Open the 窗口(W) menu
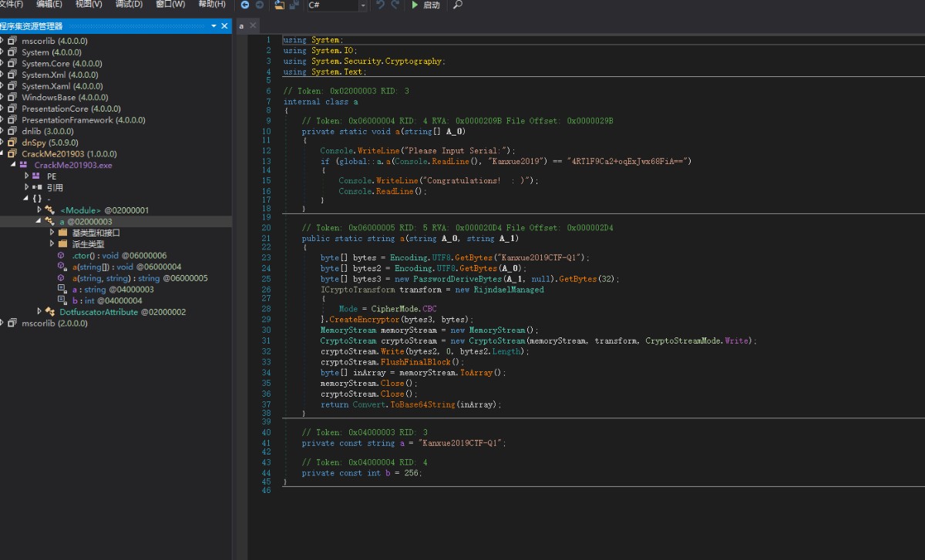This screenshot has height=560, width=925. tap(170, 5)
